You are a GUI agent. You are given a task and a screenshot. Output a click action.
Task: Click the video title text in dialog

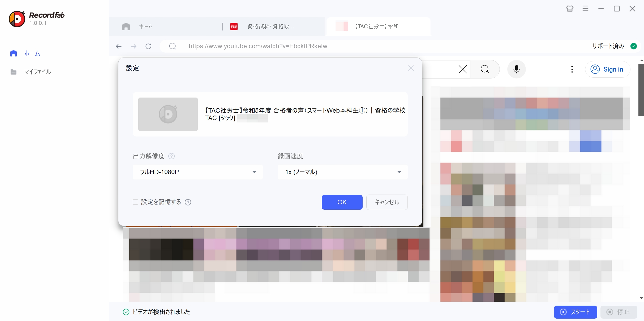305,114
